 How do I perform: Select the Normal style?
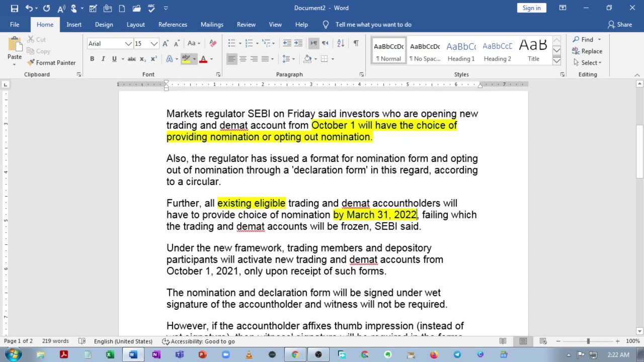pos(388,51)
